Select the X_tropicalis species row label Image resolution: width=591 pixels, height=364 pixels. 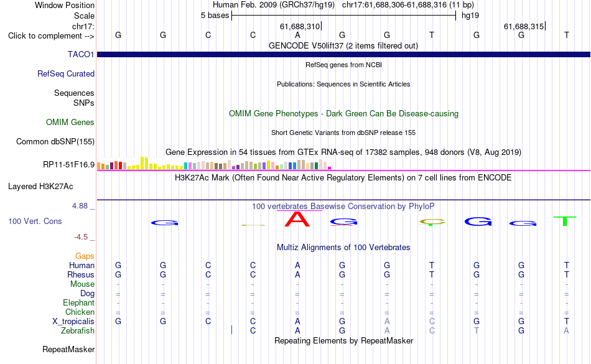click(x=73, y=322)
